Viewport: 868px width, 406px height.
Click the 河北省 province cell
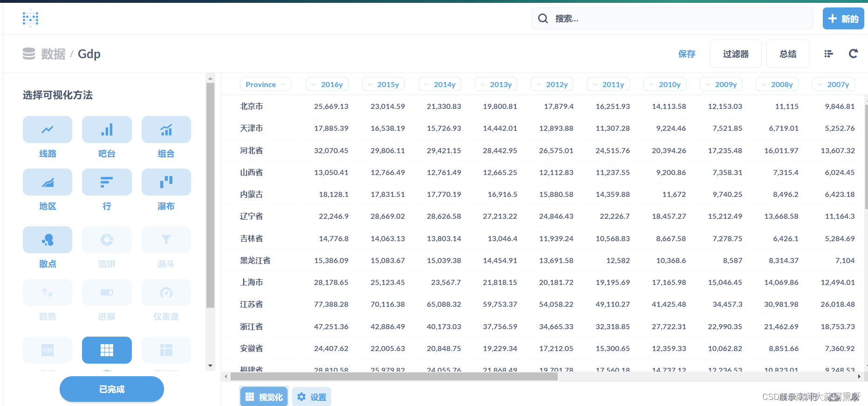252,150
